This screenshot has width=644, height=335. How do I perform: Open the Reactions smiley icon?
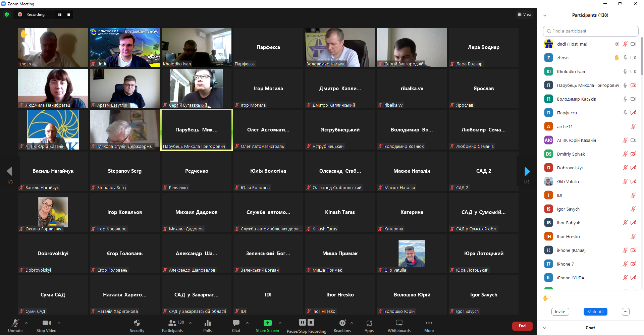(342, 323)
